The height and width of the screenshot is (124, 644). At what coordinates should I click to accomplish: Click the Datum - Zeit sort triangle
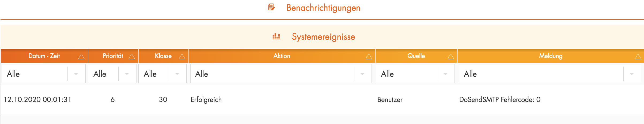[81, 56]
